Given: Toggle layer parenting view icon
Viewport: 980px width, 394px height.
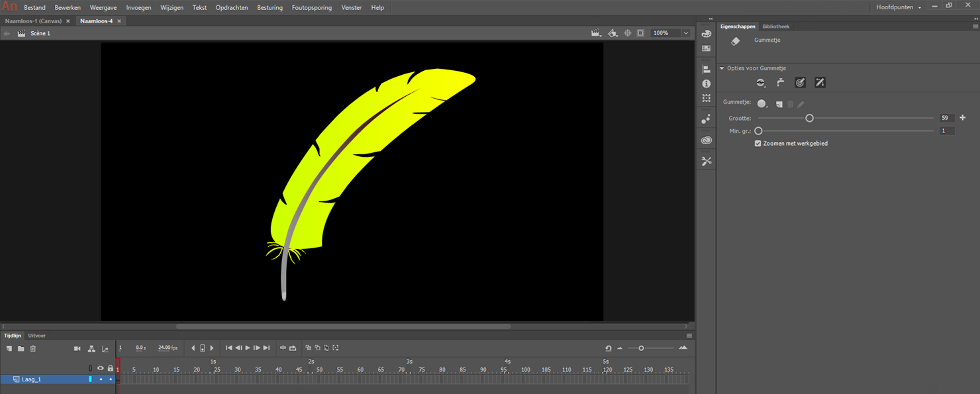Looking at the screenshot, I should [91, 348].
